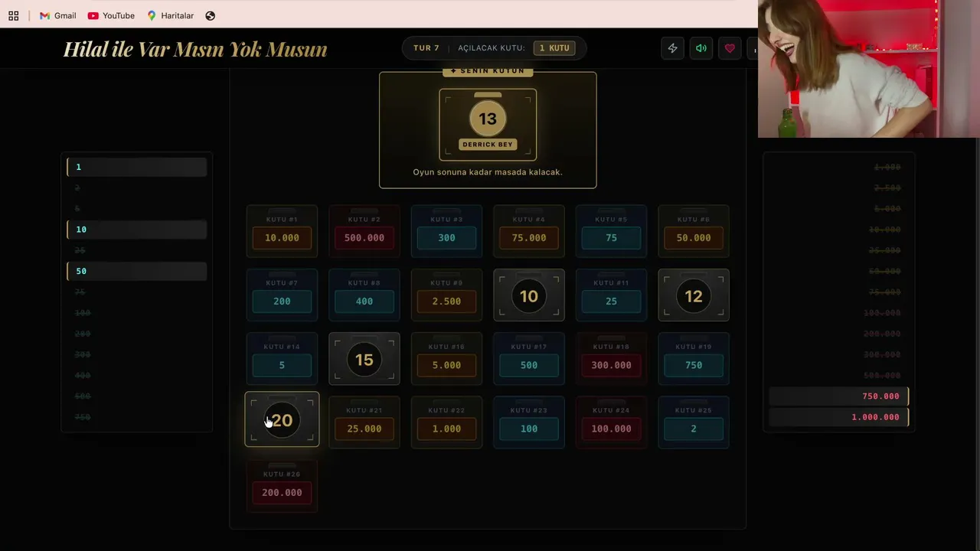
Task: Click remaining prize 50 in left list
Action: (x=137, y=271)
